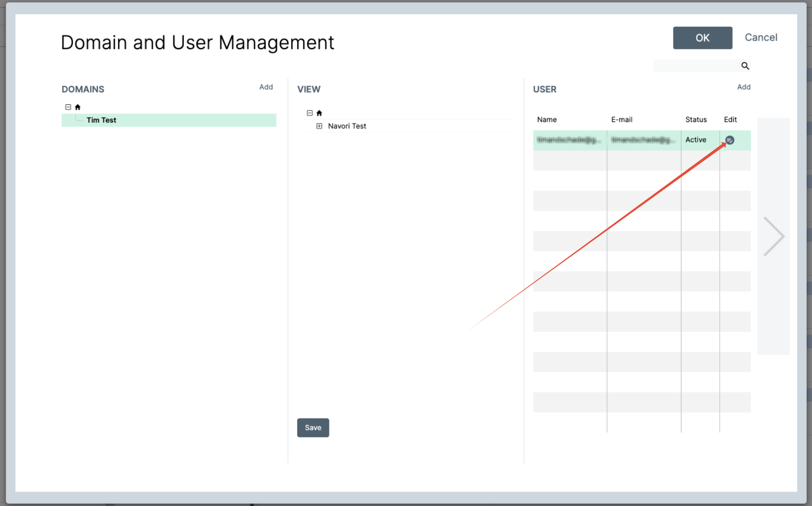Cancel the dialog

click(x=761, y=37)
